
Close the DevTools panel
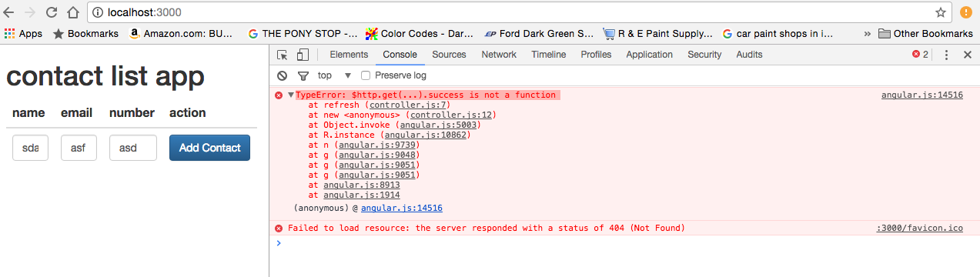tap(968, 55)
